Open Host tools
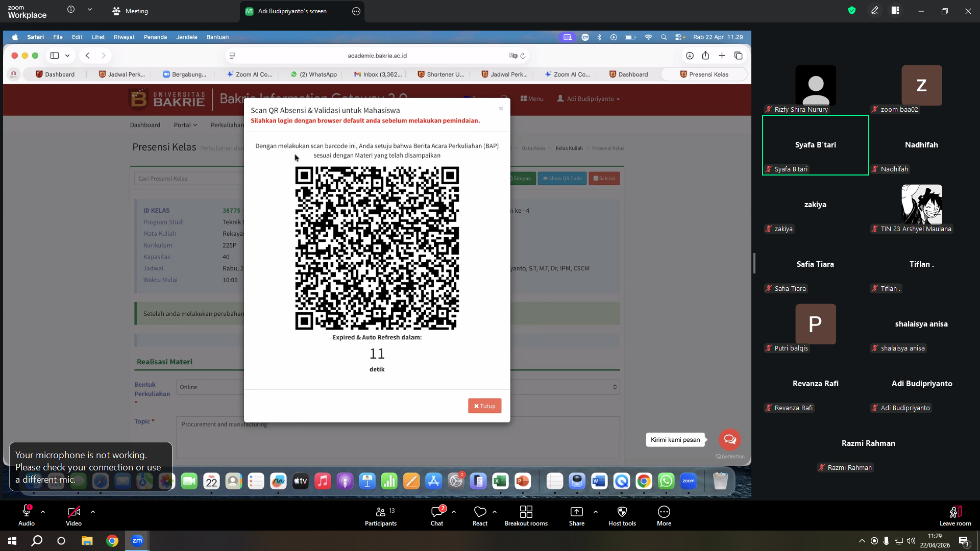Screen dimensions: 980x551 point(622,515)
